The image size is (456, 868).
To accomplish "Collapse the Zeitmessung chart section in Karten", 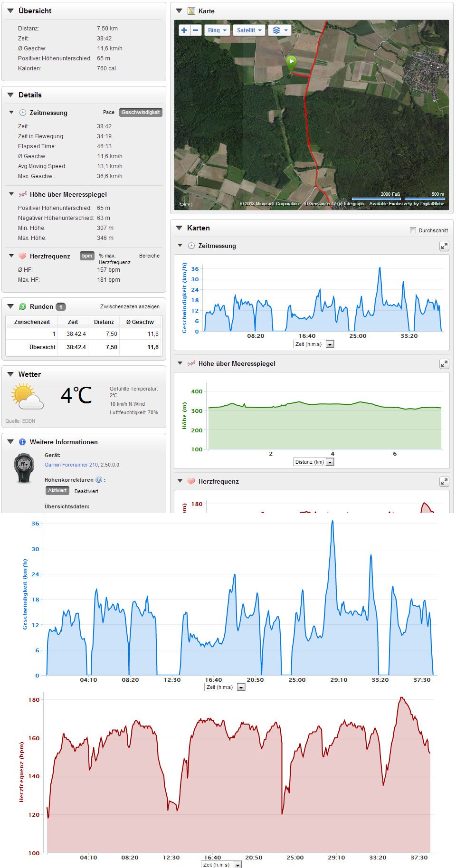I will coord(180,246).
